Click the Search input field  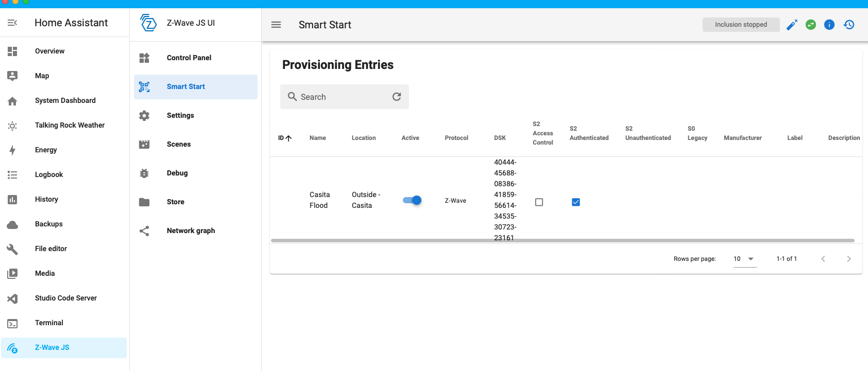pos(344,97)
